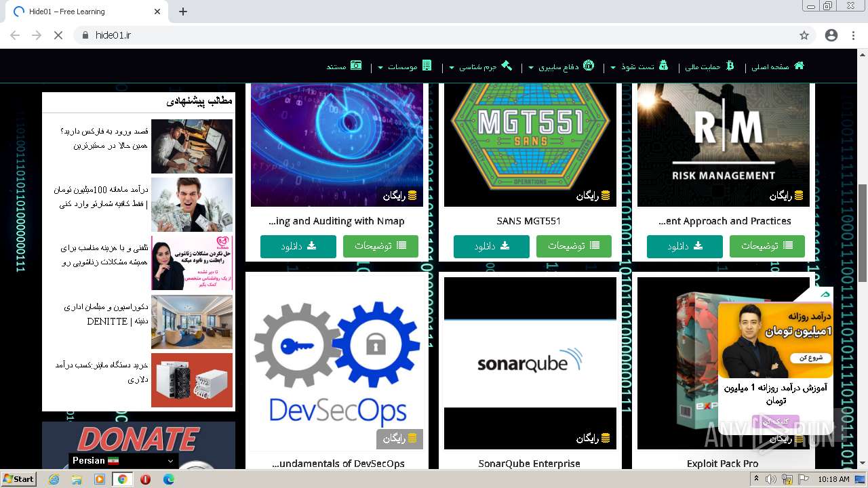Open حمایت مالی menu item
Screen dimensions: 868x488
703,66
